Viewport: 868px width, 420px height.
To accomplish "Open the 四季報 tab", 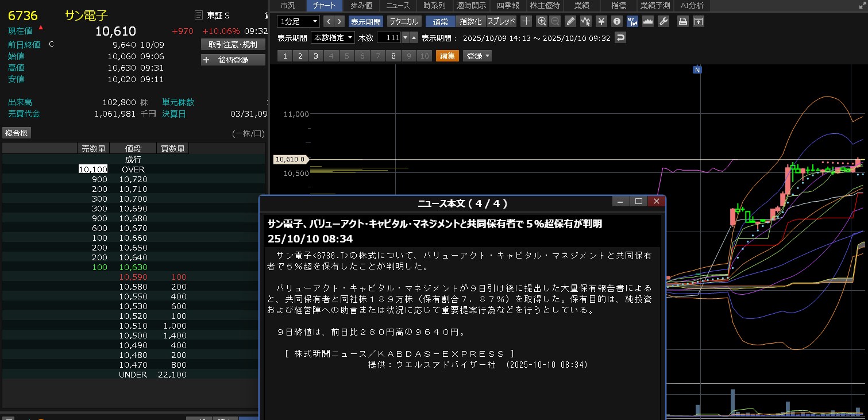I will pyautogui.click(x=508, y=5).
